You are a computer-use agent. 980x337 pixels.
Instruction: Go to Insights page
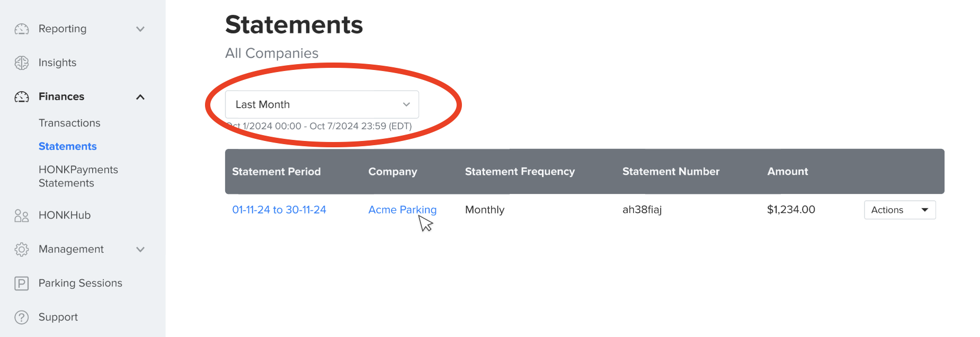[x=57, y=63]
